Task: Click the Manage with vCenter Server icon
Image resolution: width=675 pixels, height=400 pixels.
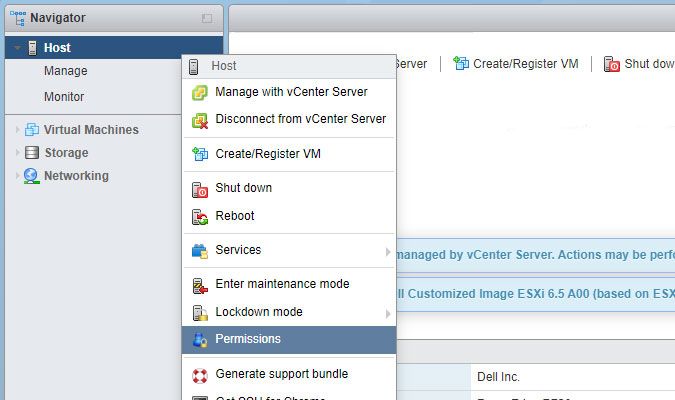Action: click(199, 92)
